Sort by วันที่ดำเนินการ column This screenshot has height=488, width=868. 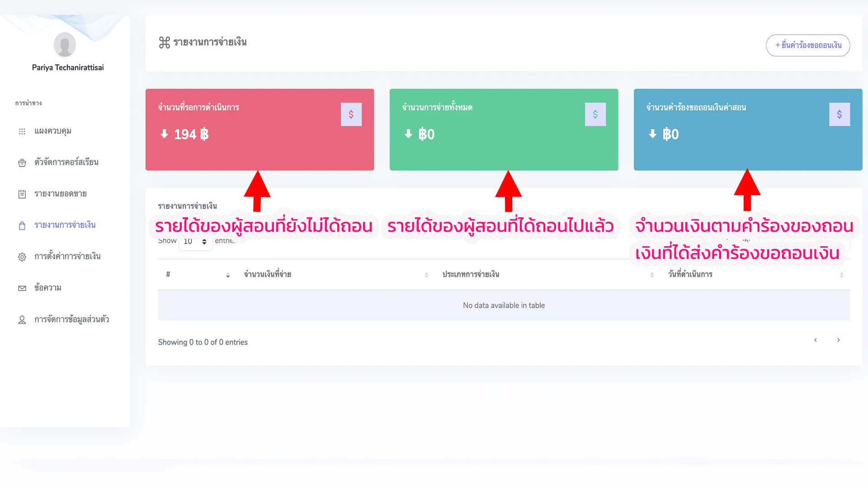754,275
